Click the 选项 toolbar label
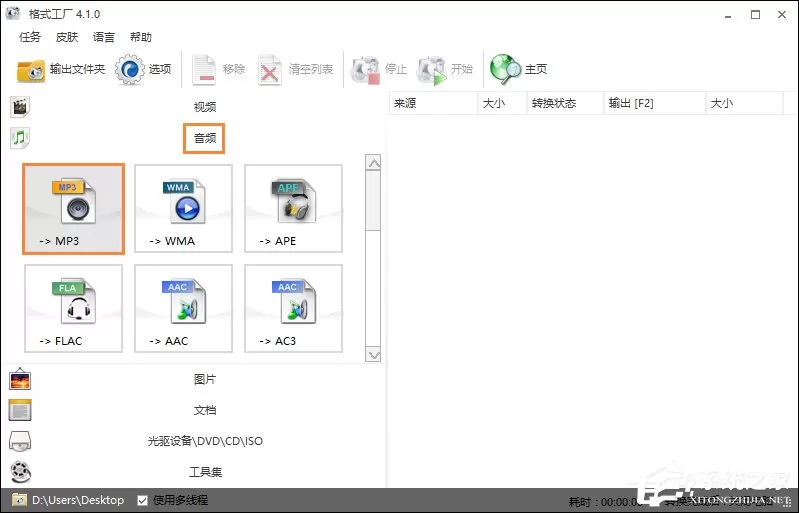Screen dimensions: 799x513 [160, 69]
